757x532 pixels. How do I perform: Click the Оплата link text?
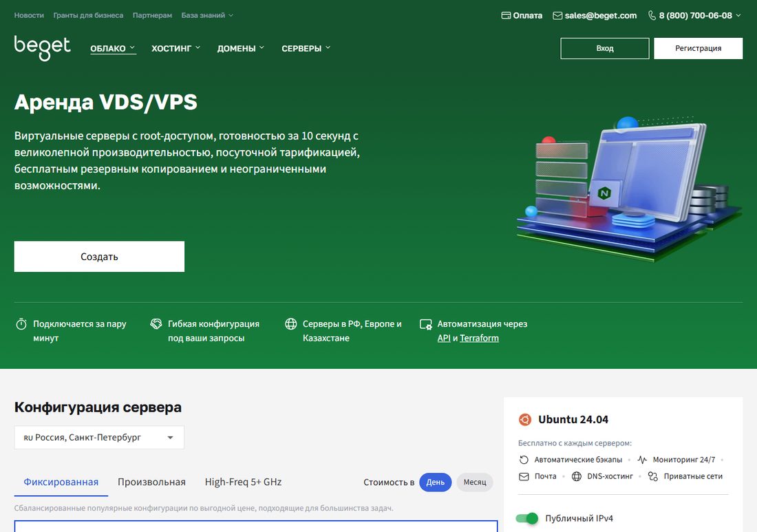point(527,15)
